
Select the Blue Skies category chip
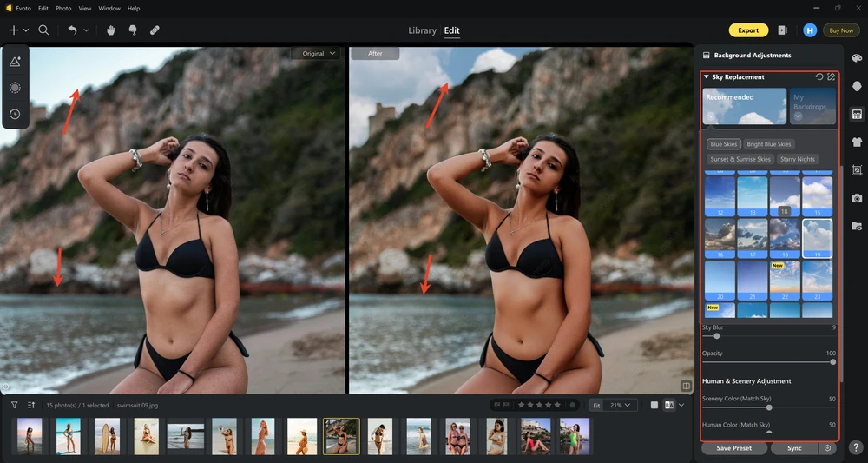[724, 144]
